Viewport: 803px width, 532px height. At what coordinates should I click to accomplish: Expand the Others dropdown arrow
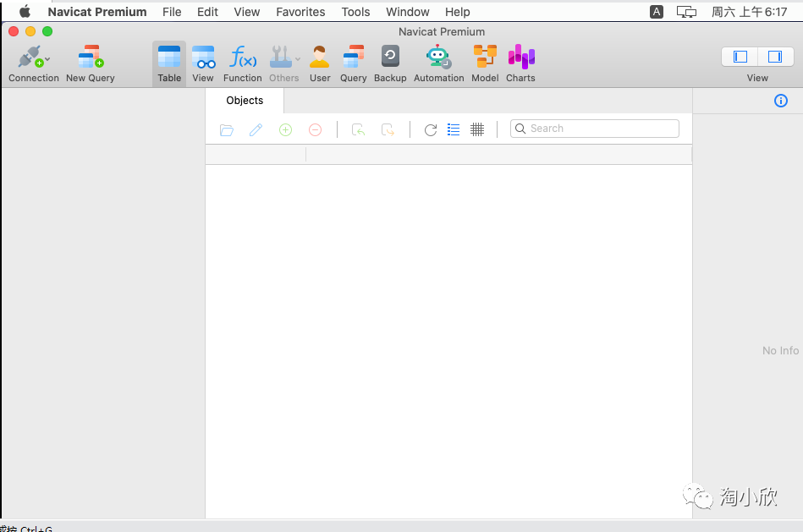point(298,59)
